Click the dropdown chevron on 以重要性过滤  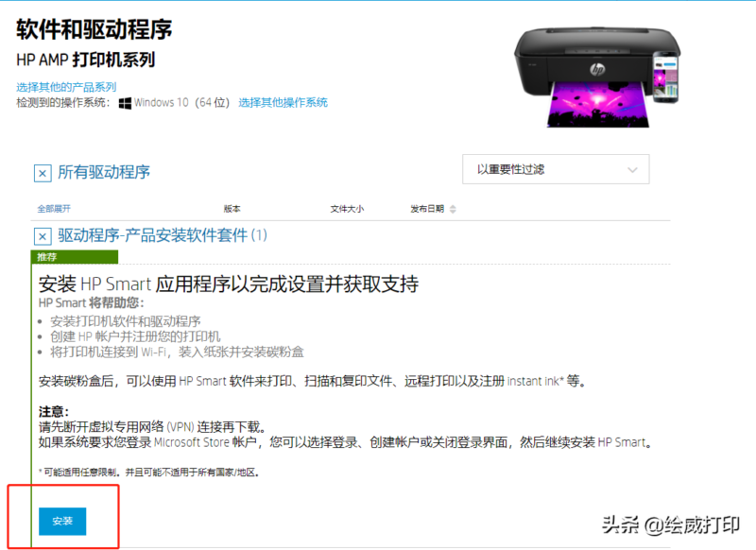point(631,169)
